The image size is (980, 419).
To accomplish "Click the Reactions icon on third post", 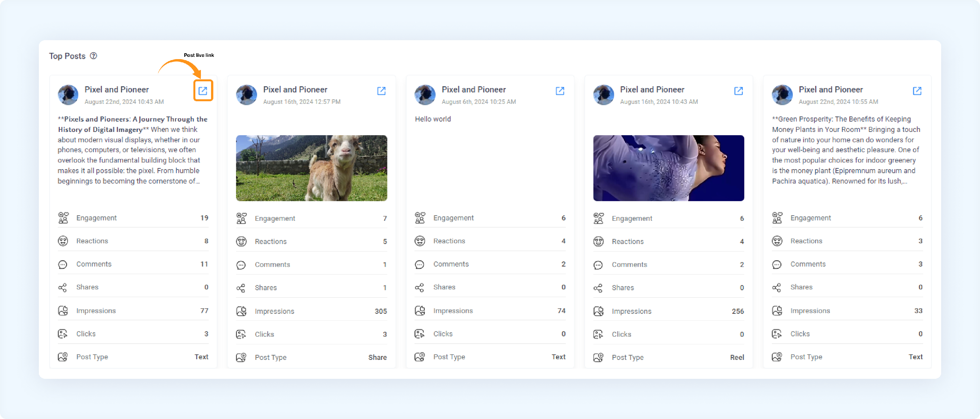I will click(421, 240).
